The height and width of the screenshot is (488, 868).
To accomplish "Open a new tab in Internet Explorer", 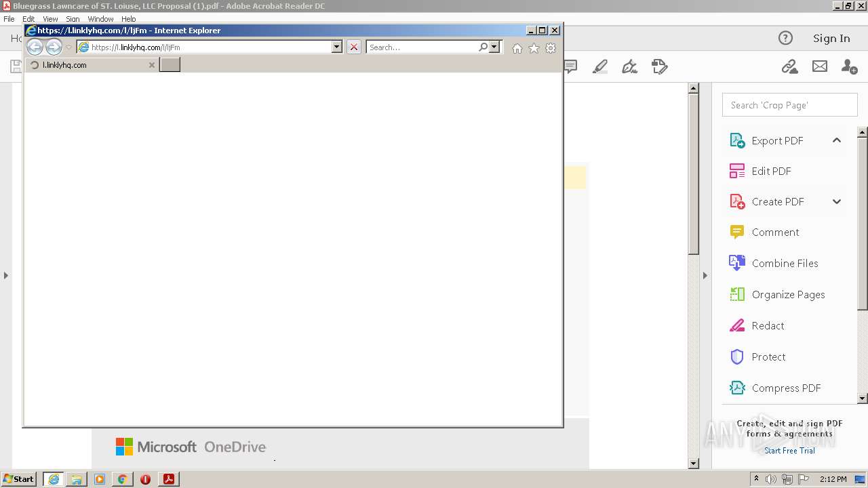I will (x=170, y=64).
